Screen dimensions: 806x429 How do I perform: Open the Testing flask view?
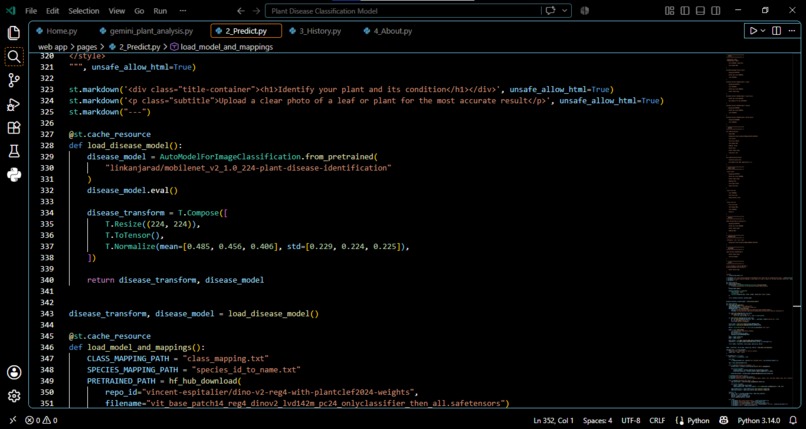pyautogui.click(x=14, y=152)
